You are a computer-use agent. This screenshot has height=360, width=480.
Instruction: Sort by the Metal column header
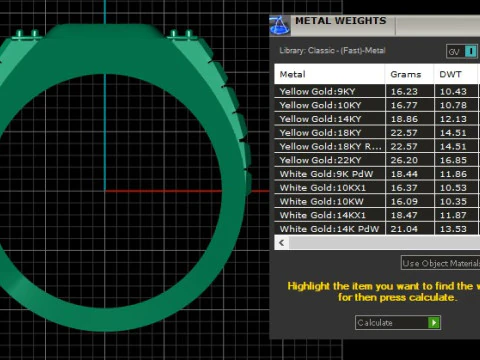(x=330, y=74)
